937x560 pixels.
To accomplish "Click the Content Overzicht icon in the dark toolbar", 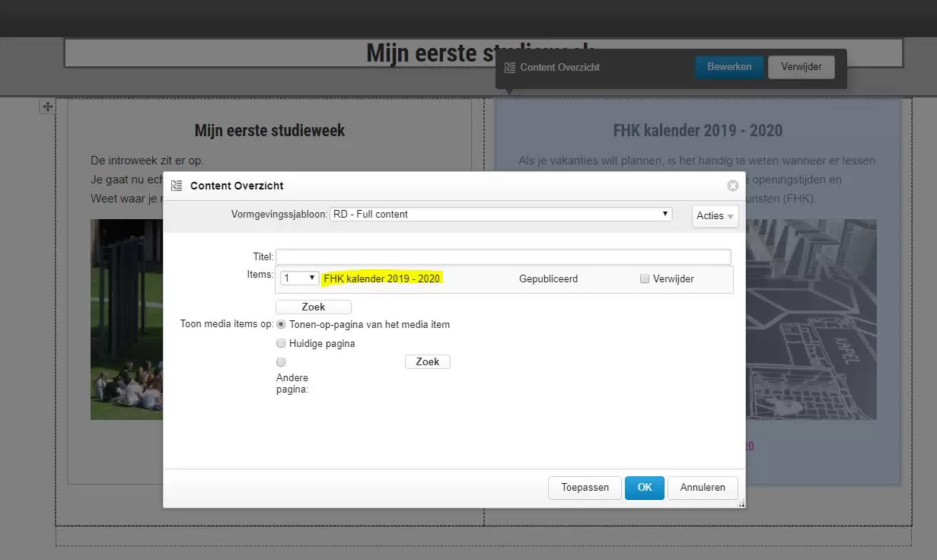I will point(510,68).
